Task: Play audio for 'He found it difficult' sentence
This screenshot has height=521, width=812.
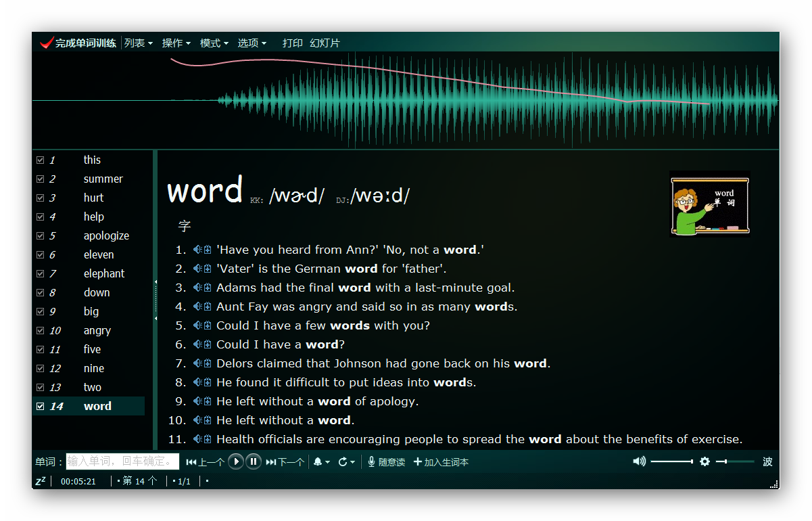Action: [197, 382]
